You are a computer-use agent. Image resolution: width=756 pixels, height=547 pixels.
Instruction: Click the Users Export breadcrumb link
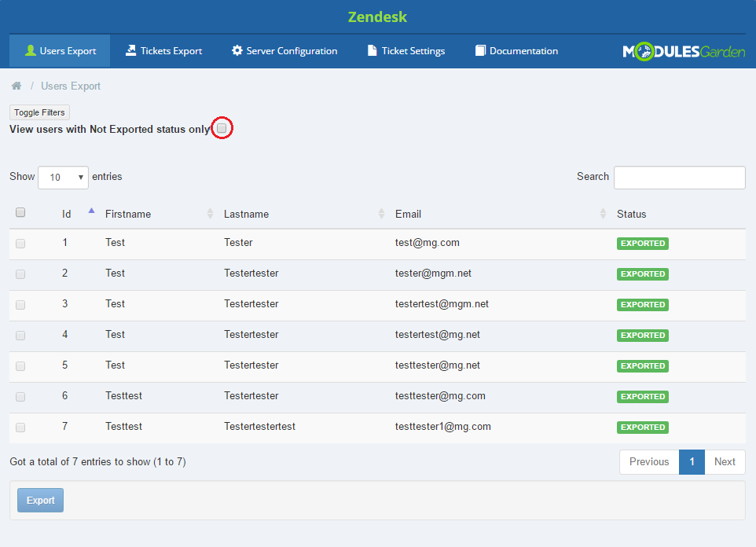tap(71, 86)
